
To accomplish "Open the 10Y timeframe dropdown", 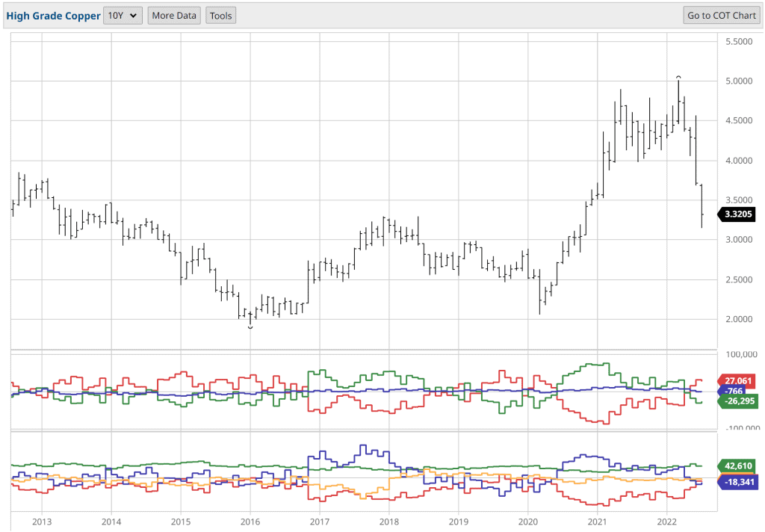I will 122,15.
